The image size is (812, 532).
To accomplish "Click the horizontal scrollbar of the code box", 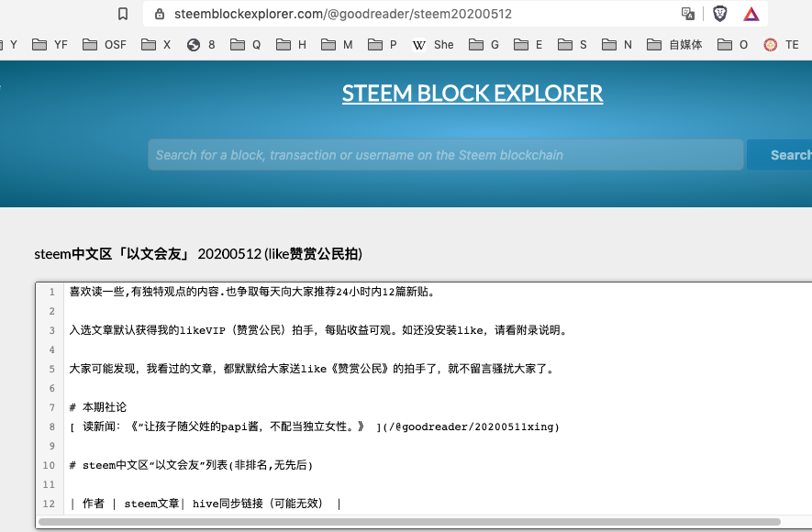I will tap(409, 522).
